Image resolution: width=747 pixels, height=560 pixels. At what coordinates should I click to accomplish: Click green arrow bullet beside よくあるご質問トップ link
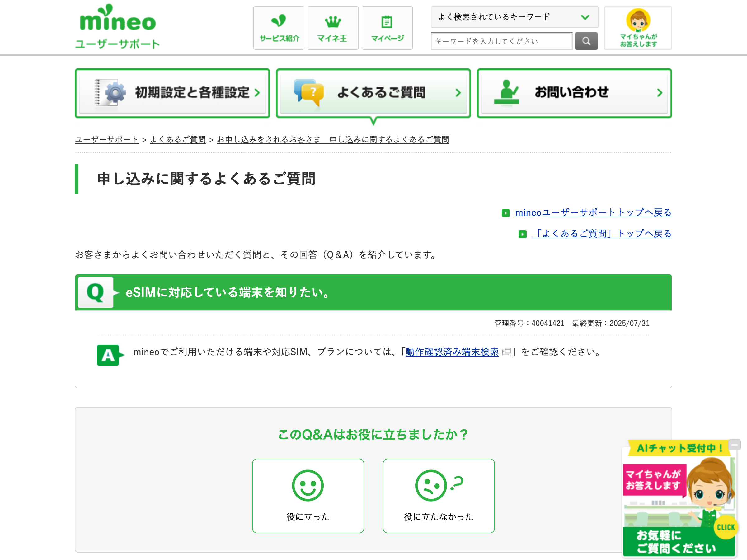coord(522,234)
